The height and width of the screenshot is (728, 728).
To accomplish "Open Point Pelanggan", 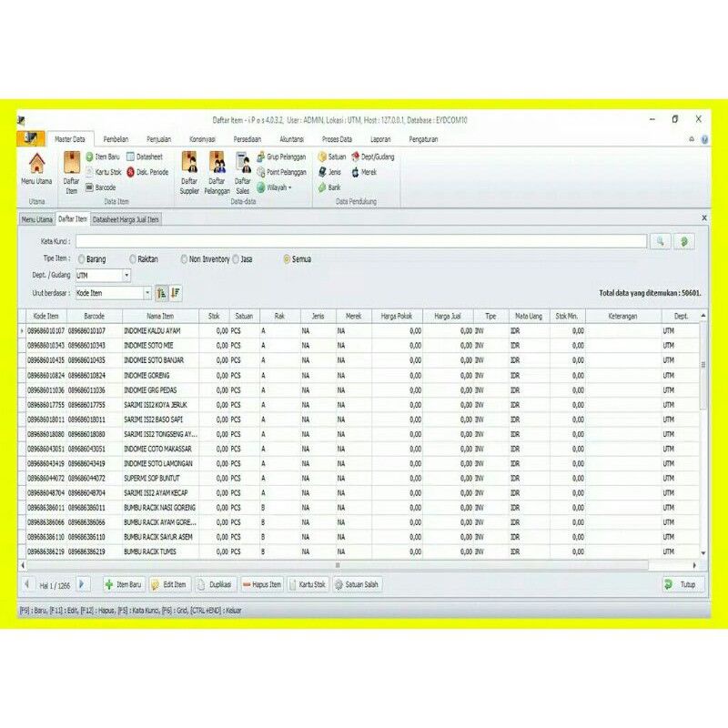I will tap(282, 172).
